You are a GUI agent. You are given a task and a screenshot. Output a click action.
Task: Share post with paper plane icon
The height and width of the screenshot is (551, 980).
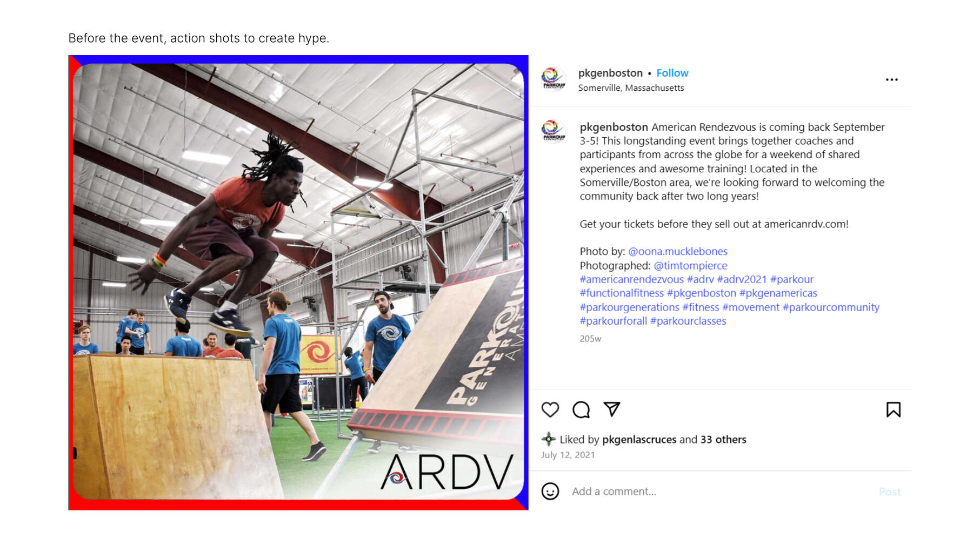(612, 409)
